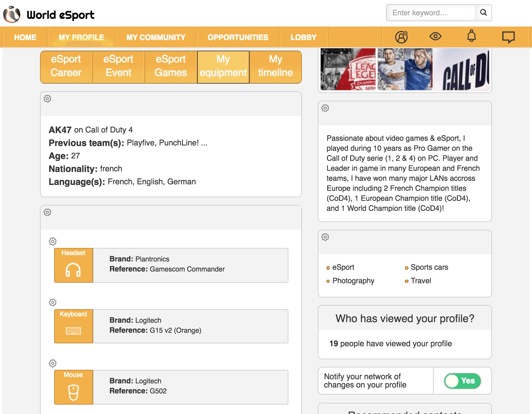
Task: Open MY PROFILE menu item
Action: pyautogui.click(x=82, y=37)
